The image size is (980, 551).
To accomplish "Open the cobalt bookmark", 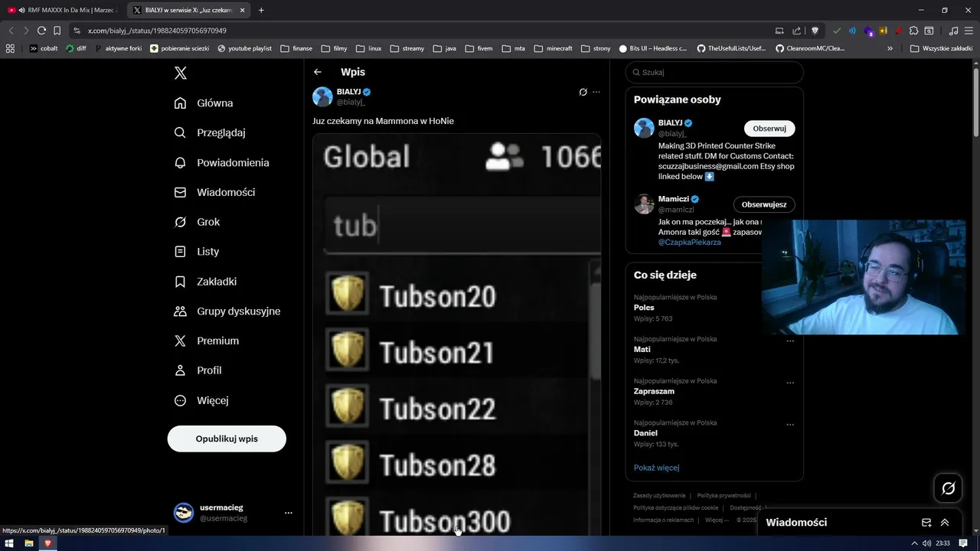I will pos(44,48).
